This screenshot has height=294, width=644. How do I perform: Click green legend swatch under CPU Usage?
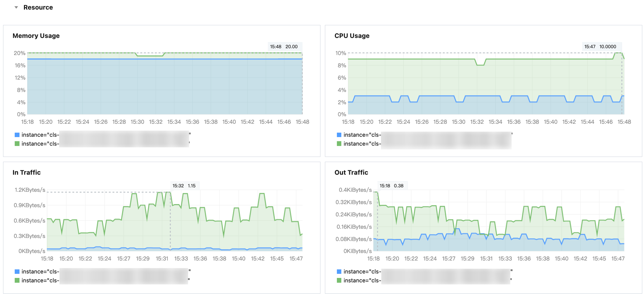(x=339, y=144)
